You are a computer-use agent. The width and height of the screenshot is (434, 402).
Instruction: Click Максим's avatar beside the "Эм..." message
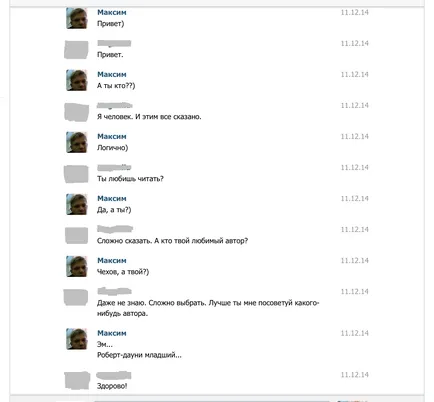tap(77, 339)
